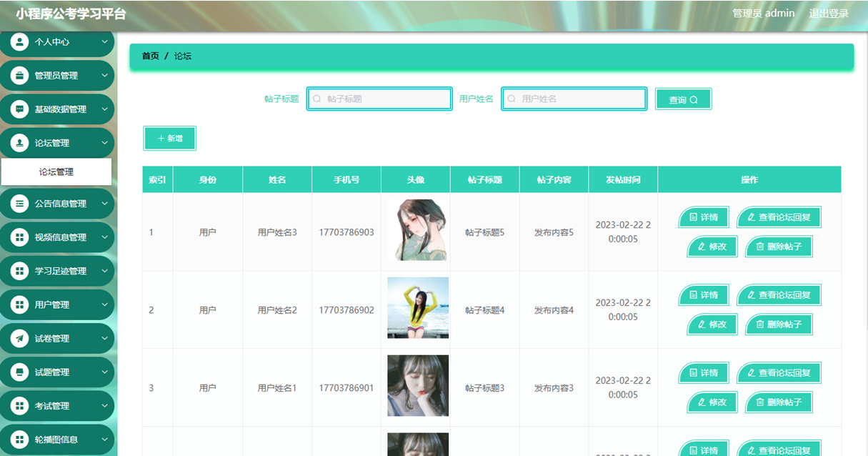Click the pencil icon on 修改 for 帖子标题5
This screenshot has width=868, height=456.
702,246
